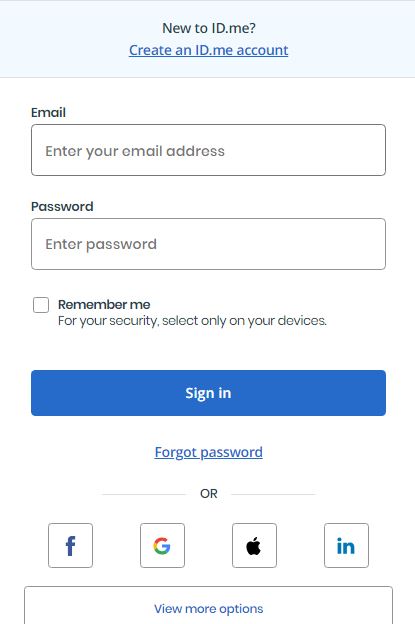Select the Enter password placeholder text
Screen dimensions: 415x624
[x=101, y=244]
